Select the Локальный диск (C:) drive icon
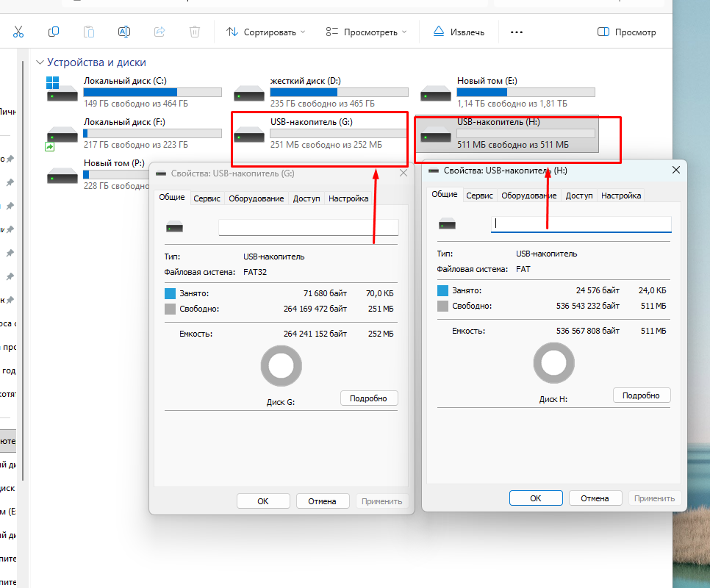Image resolution: width=710 pixels, height=588 pixels. 62,89
